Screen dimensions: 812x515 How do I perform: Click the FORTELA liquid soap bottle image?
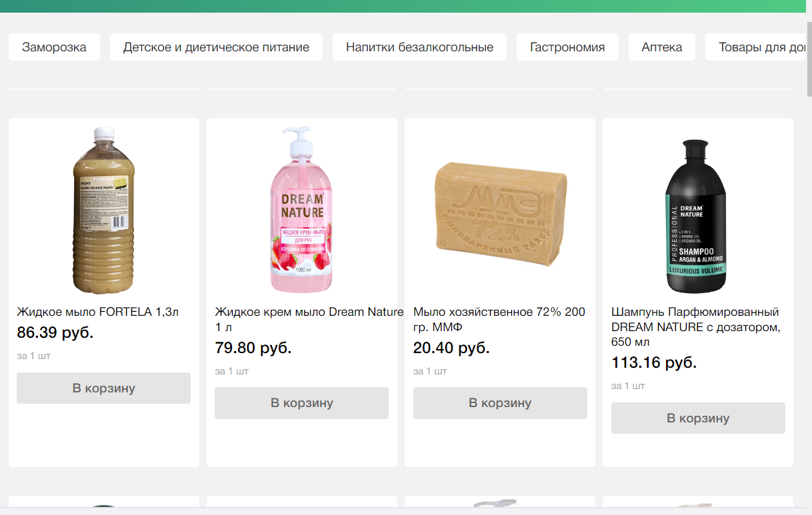pos(103,210)
